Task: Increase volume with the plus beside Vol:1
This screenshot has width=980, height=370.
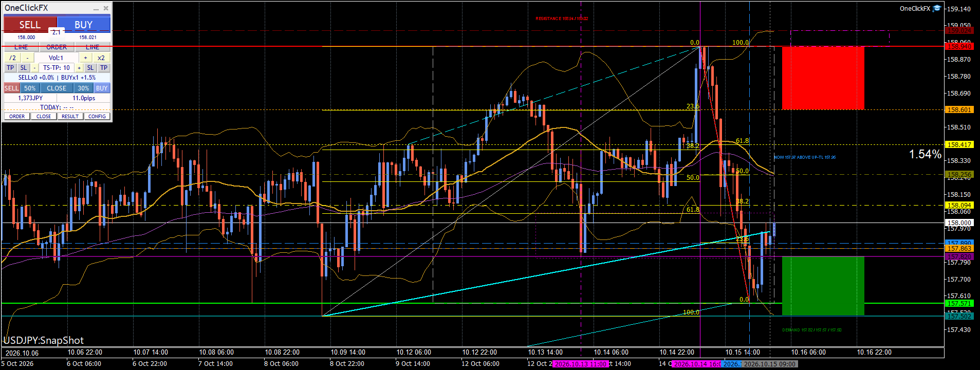Action: tap(85, 58)
